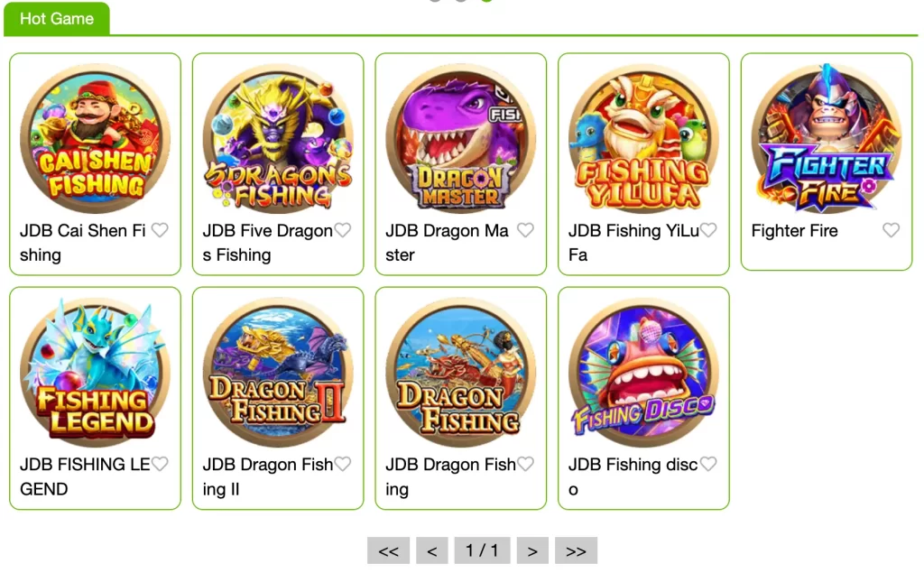924x573 pixels.
Task: Toggle the heart on Fighter Fire
Action: click(x=891, y=230)
